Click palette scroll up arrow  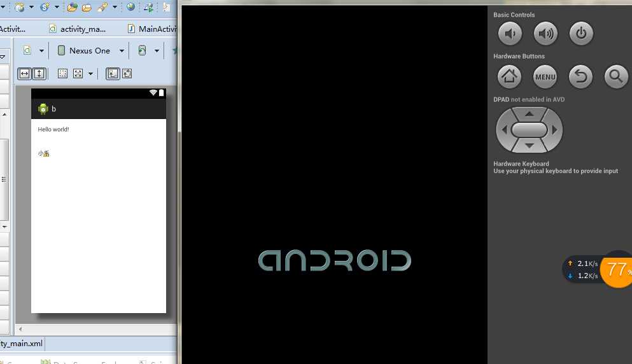click(x=4, y=115)
